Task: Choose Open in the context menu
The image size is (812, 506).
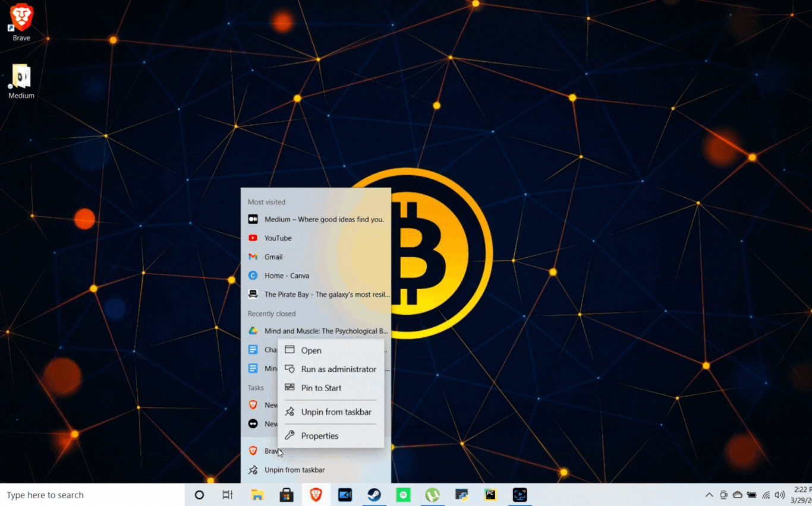Action: coord(331,350)
